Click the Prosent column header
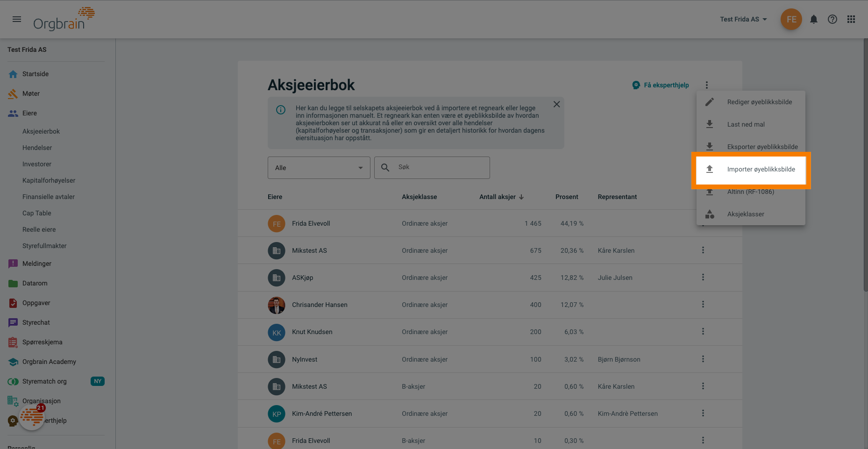This screenshot has height=449, width=868. tap(567, 197)
